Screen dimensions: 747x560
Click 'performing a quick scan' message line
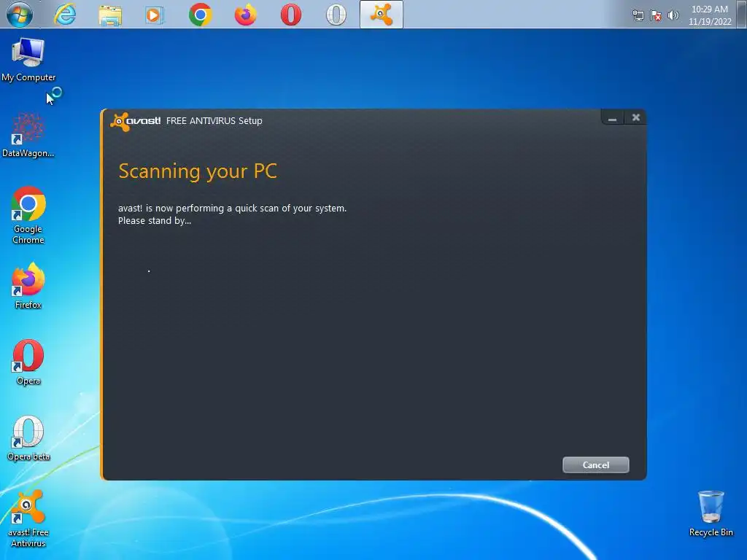[x=232, y=208]
